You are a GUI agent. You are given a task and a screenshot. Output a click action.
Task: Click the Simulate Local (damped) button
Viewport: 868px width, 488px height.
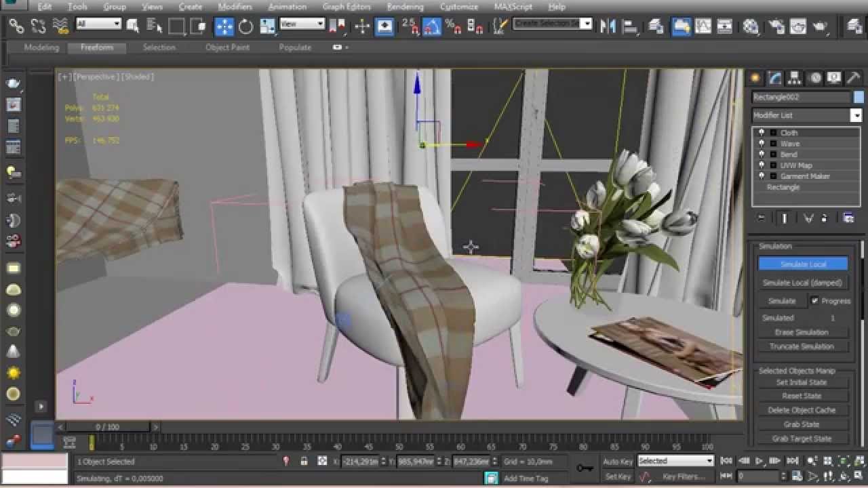click(803, 283)
